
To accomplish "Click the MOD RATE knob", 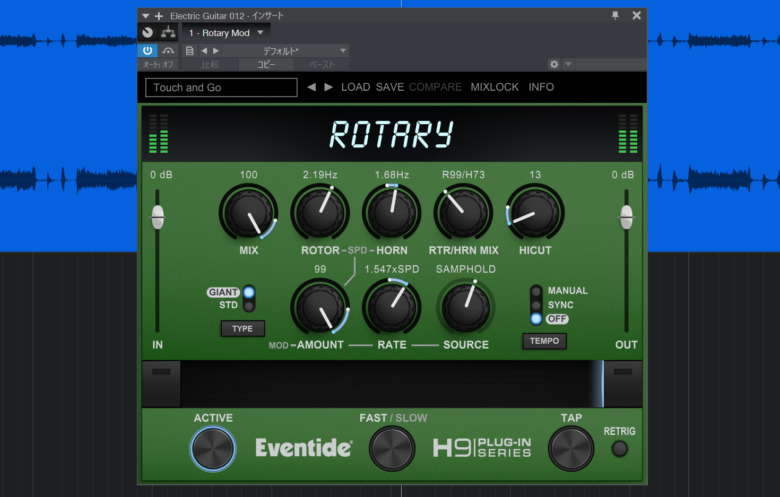I will (391, 307).
